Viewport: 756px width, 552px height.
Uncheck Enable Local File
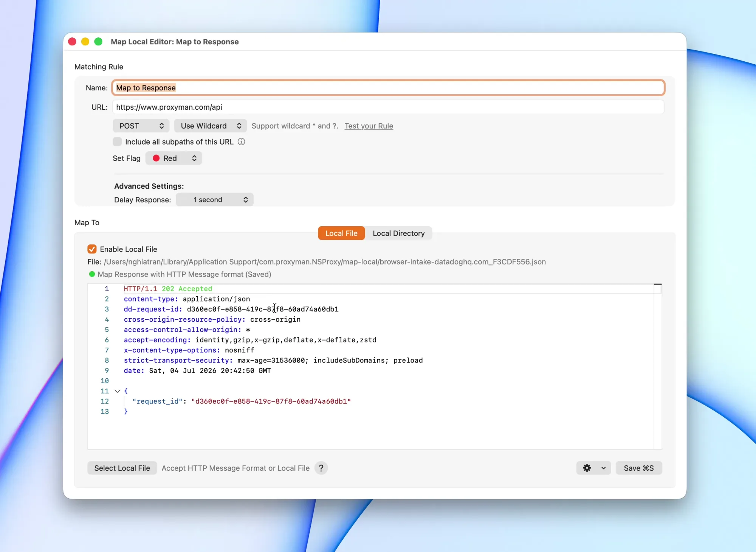click(x=92, y=249)
